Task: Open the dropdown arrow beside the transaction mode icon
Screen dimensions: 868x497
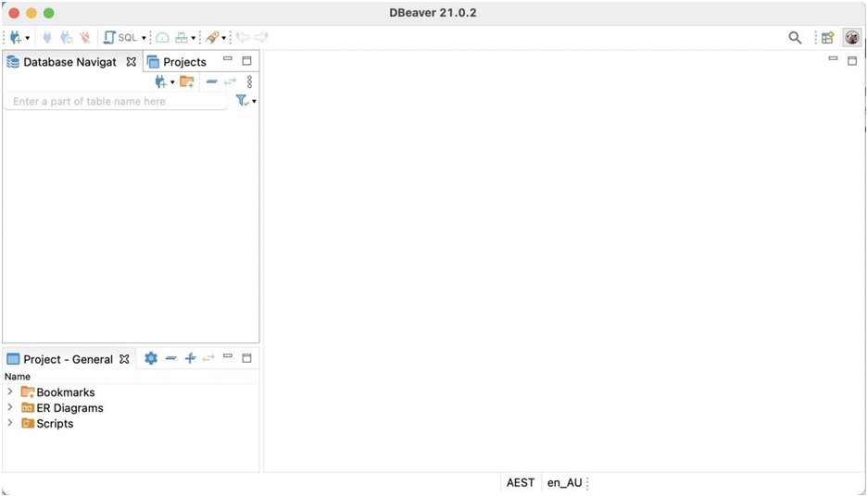Action: tap(194, 38)
